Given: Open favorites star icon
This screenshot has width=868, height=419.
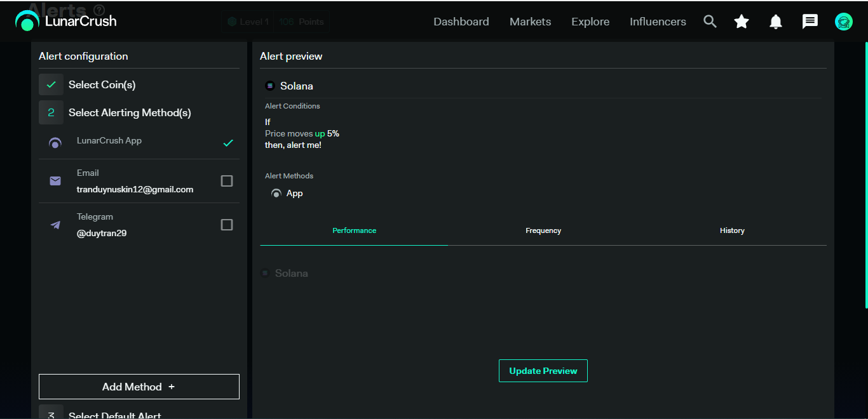Looking at the screenshot, I should click(x=741, y=22).
